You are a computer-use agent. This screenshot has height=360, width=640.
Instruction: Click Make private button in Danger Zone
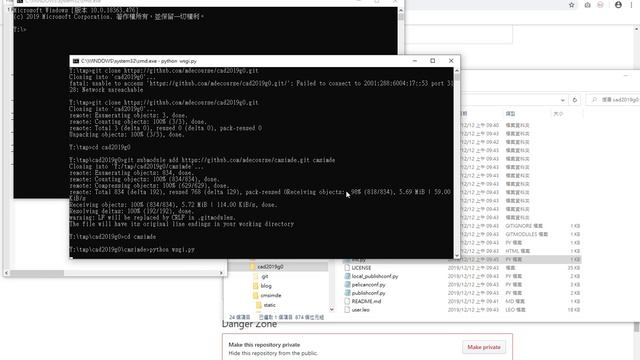click(x=484, y=347)
